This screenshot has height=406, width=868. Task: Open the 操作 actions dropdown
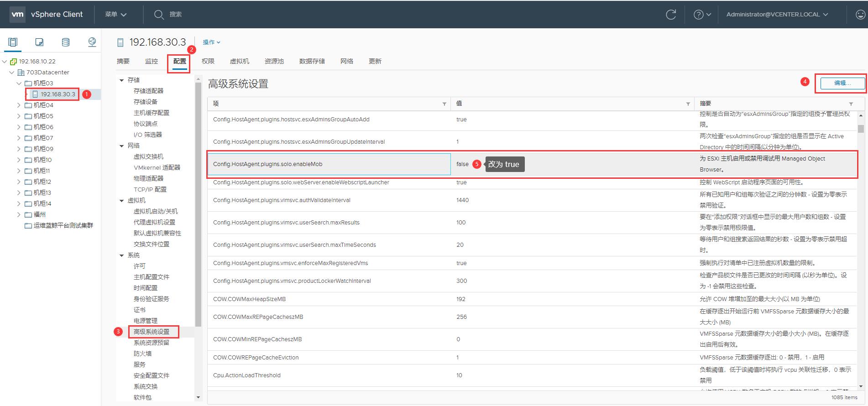coord(211,42)
